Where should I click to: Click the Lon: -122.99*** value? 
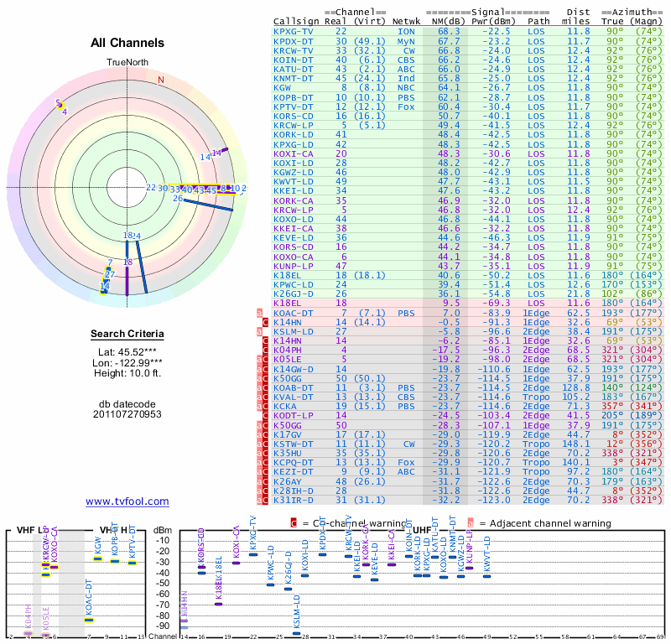point(127,363)
